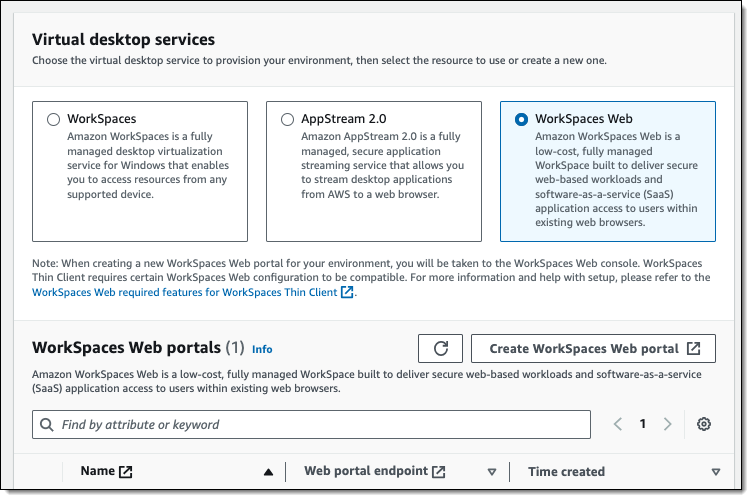Open WorkSpaces Web required features link
752x500 pixels.
pyautogui.click(x=185, y=292)
